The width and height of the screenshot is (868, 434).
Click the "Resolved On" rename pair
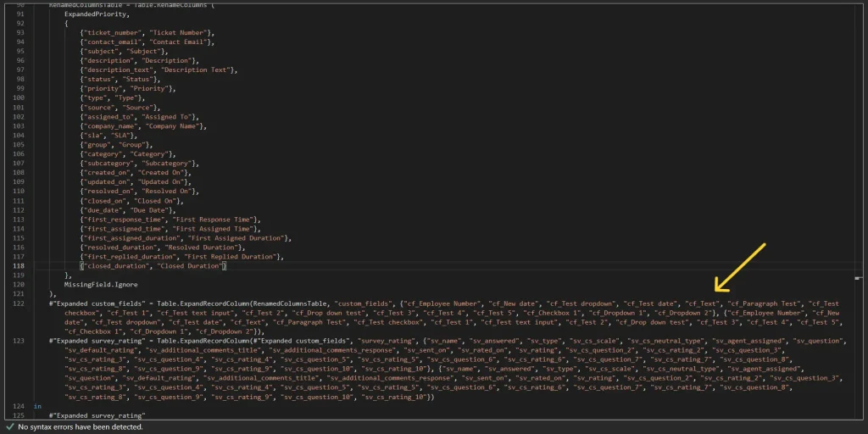pyautogui.click(x=140, y=192)
